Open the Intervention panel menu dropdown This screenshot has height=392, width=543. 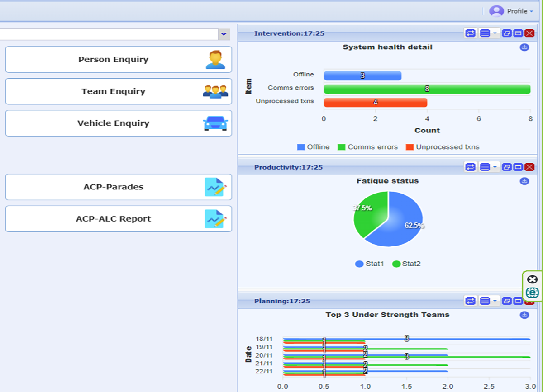pos(488,33)
